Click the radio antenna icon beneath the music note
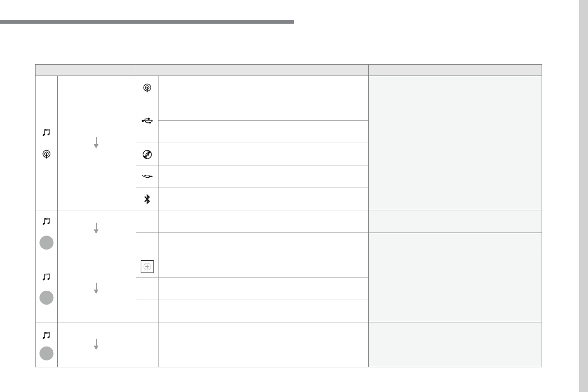 click(x=46, y=154)
